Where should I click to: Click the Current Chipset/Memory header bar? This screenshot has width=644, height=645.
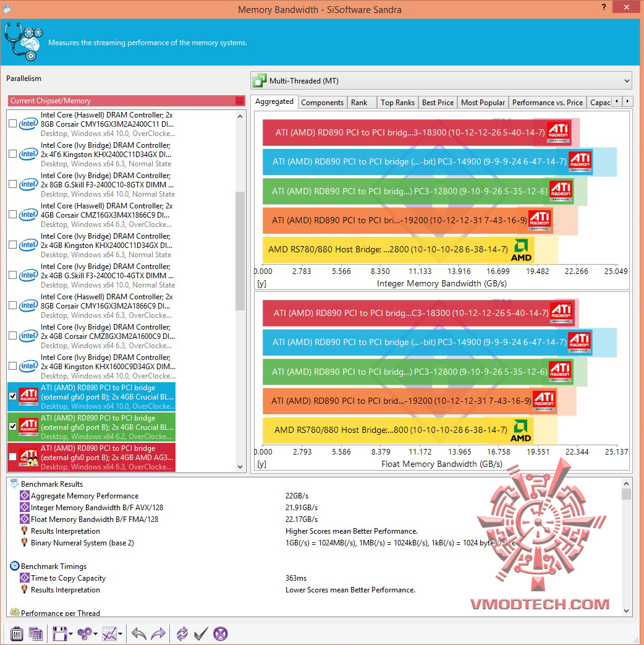126,101
